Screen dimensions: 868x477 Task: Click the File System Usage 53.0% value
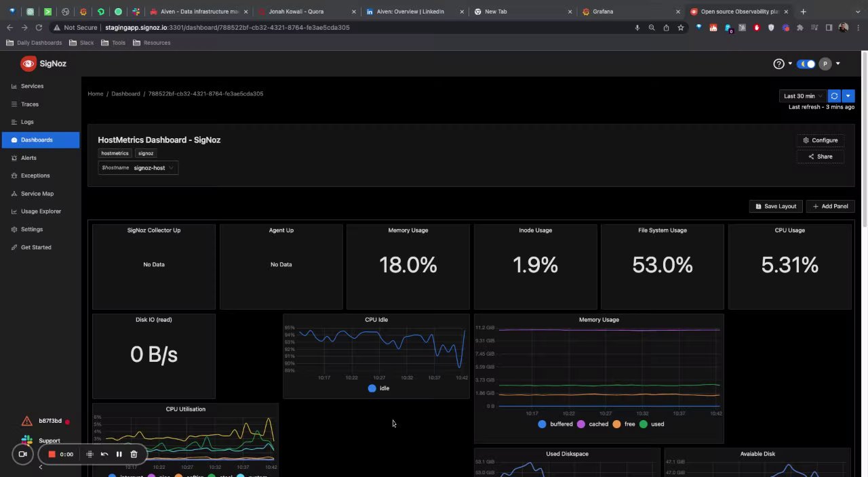point(663,265)
